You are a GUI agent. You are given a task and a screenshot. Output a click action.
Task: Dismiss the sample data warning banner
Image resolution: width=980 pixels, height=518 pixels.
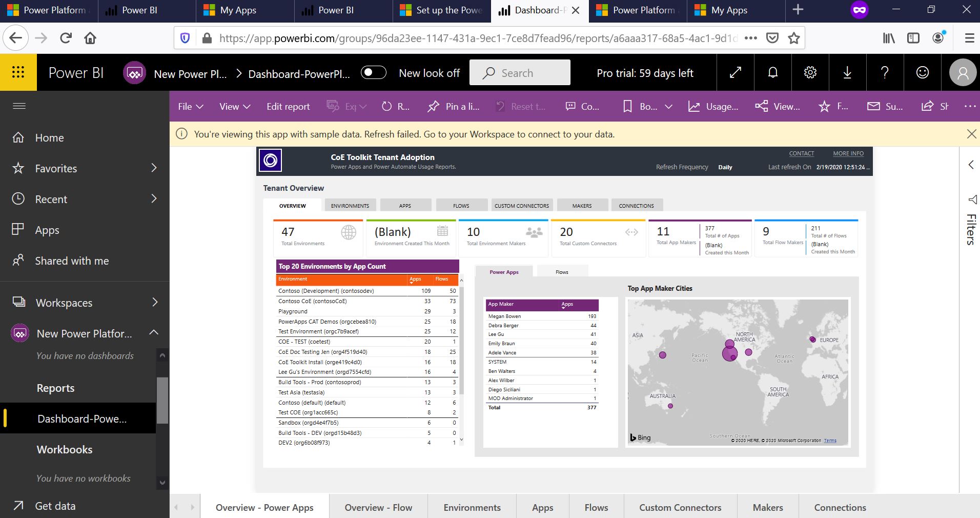tap(971, 134)
